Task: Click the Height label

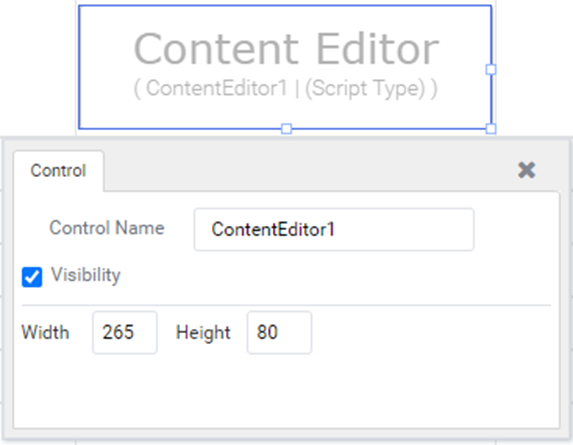Action: pyautogui.click(x=203, y=333)
